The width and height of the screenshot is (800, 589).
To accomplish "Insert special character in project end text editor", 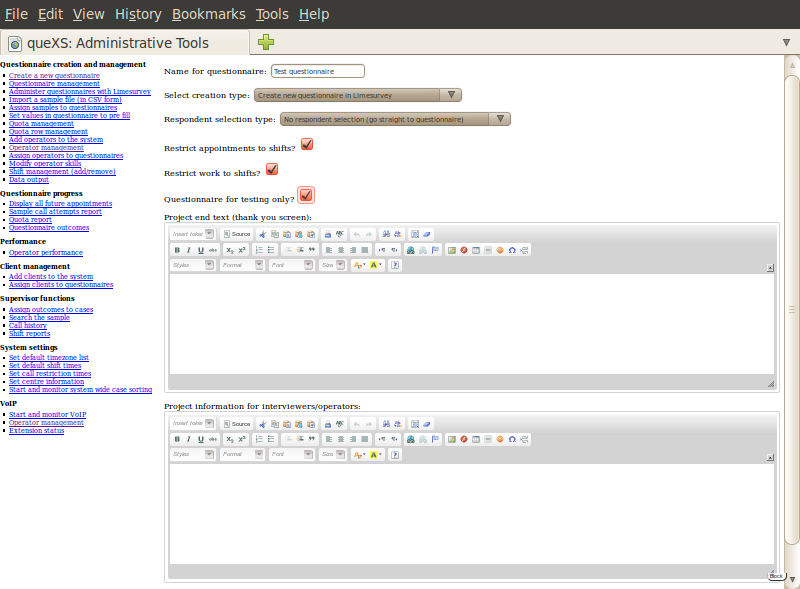I will click(x=512, y=249).
